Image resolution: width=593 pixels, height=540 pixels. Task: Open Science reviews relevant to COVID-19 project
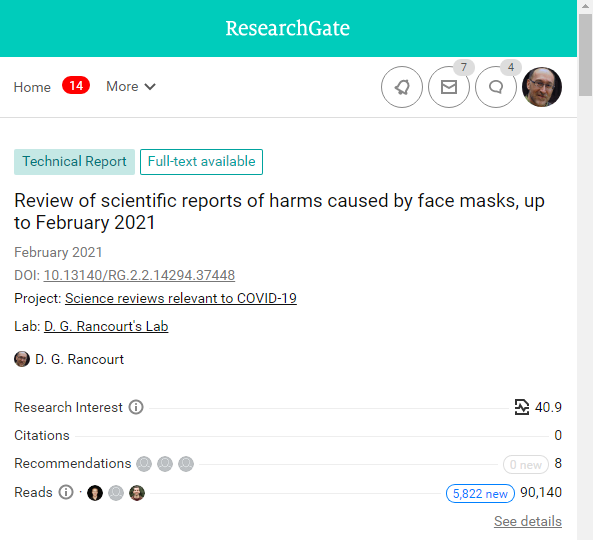pos(181,298)
